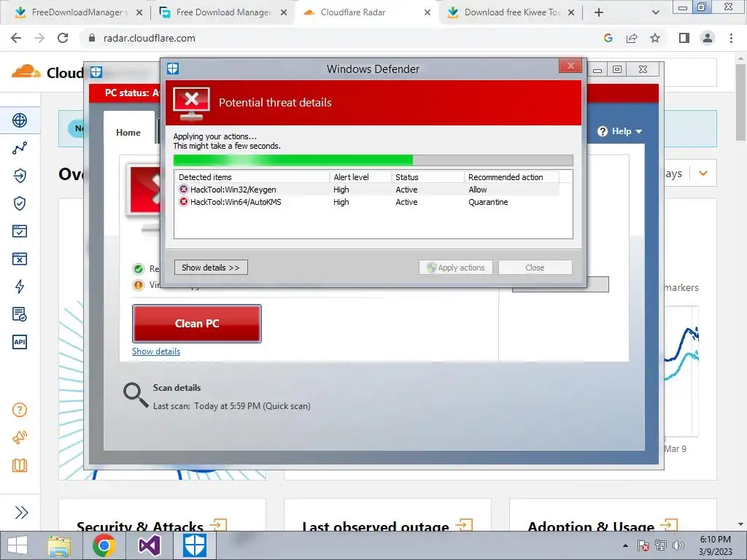Open the API icon in Radar sidebar
Image resolution: width=747 pixels, height=560 pixels.
tap(20, 342)
